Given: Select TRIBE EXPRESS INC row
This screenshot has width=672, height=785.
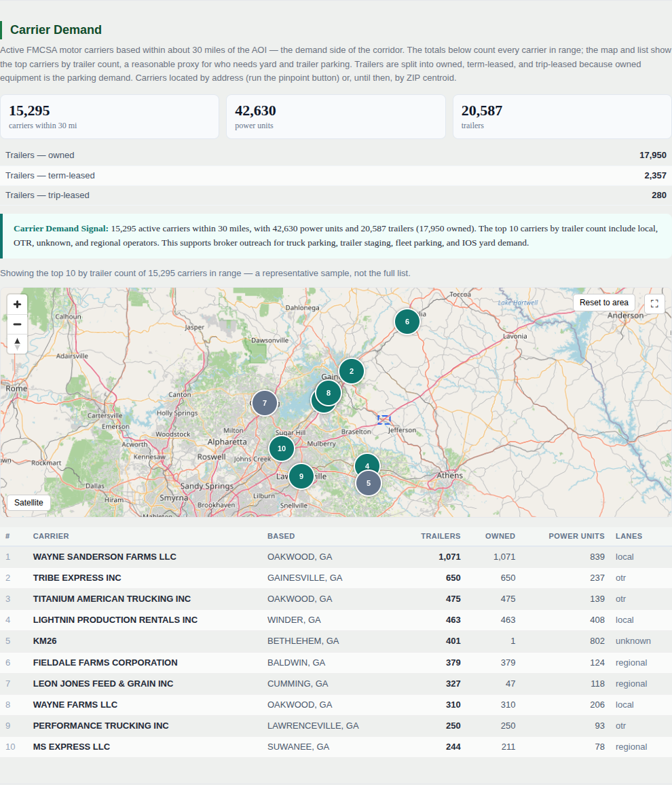Looking at the screenshot, I should [336, 578].
